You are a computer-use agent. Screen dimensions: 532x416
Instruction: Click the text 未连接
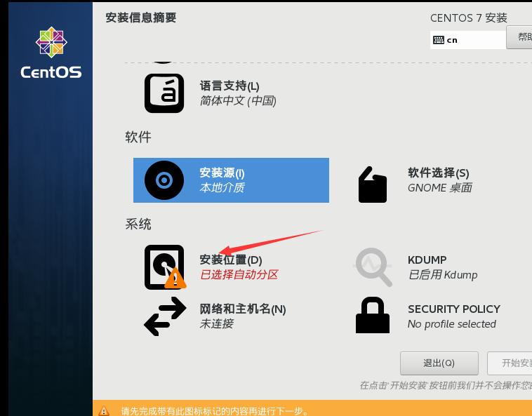[x=216, y=324]
